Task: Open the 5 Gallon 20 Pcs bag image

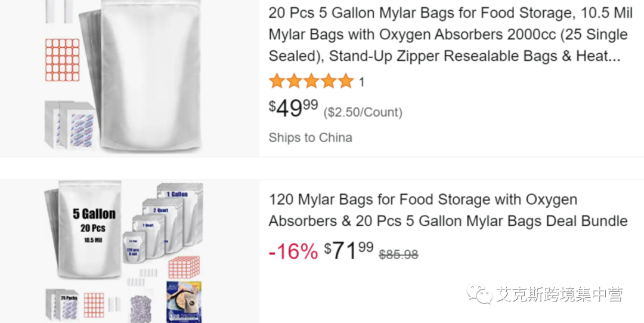Action: (x=92, y=230)
